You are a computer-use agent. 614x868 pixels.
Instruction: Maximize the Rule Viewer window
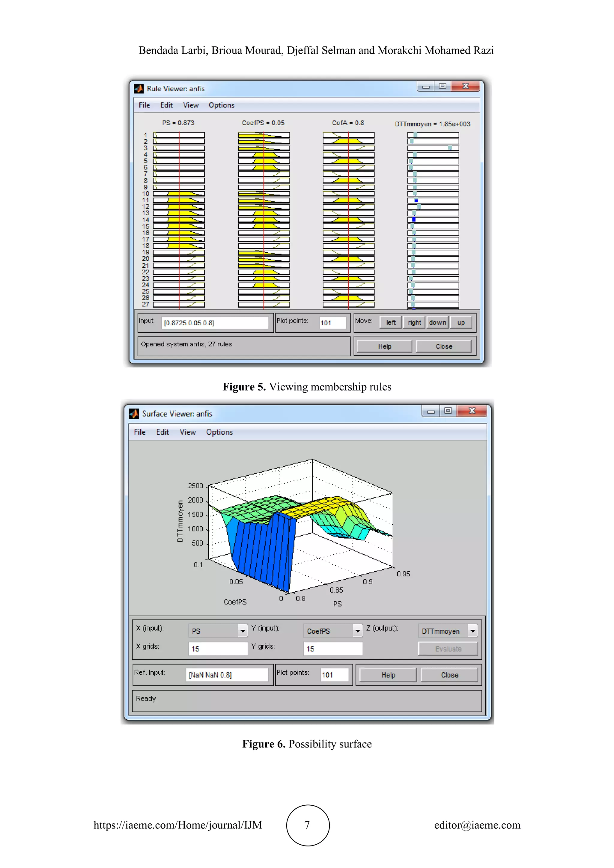[x=442, y=86]
